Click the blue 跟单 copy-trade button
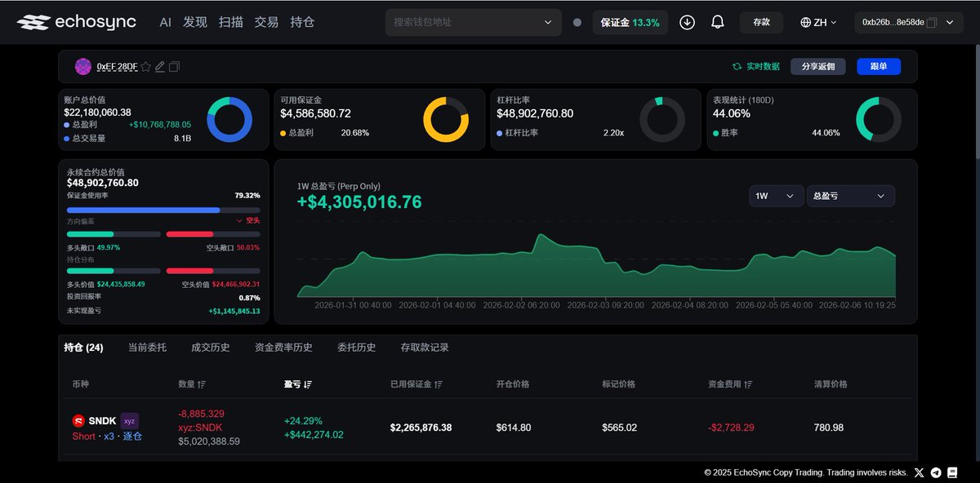 [x=879, y=67]
